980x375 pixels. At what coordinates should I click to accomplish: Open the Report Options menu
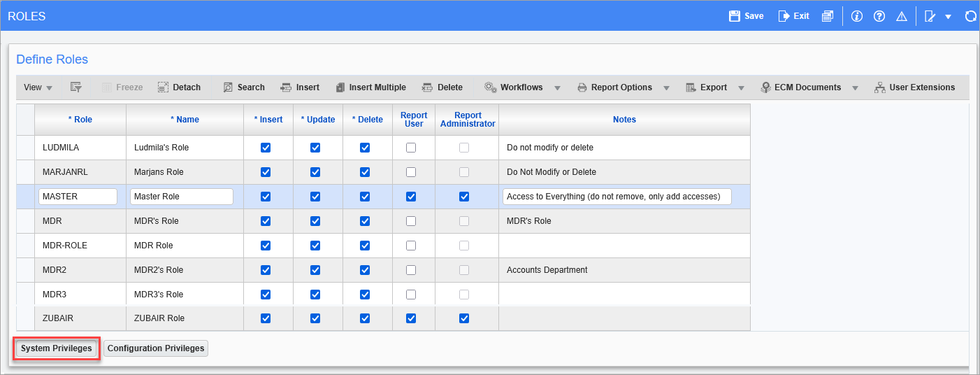coord(615,87)
